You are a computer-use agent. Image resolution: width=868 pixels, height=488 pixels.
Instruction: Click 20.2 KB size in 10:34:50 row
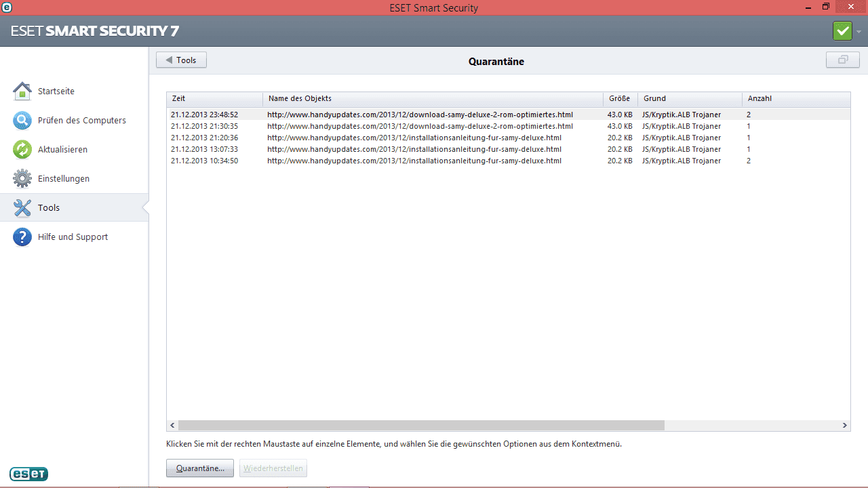point(620,161)
